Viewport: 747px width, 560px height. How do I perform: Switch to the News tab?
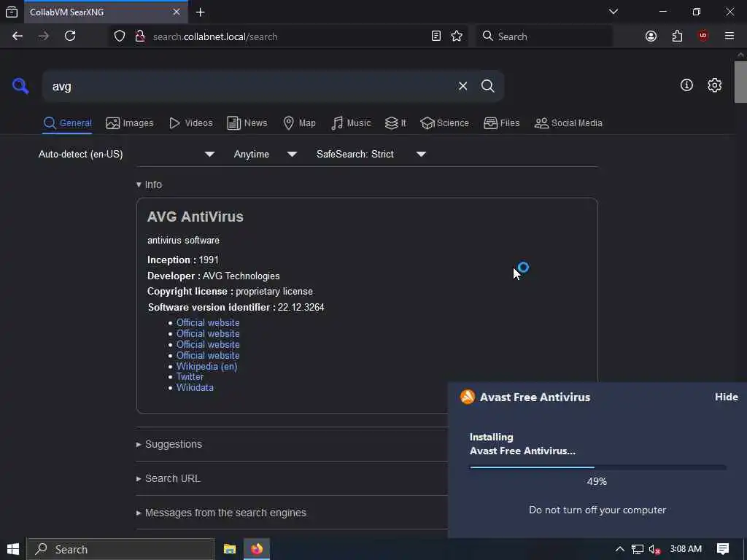click(247, 122)
